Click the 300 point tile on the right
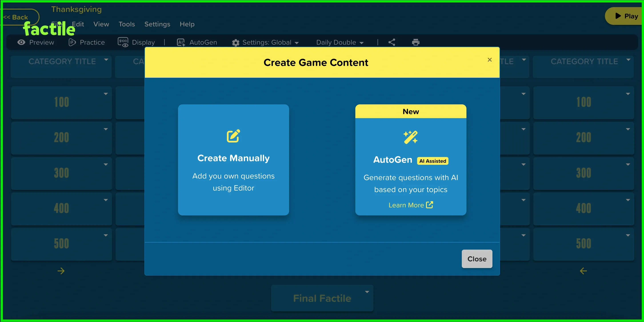Viewport: 644px width, 322px height. click(x=584, y=172)
